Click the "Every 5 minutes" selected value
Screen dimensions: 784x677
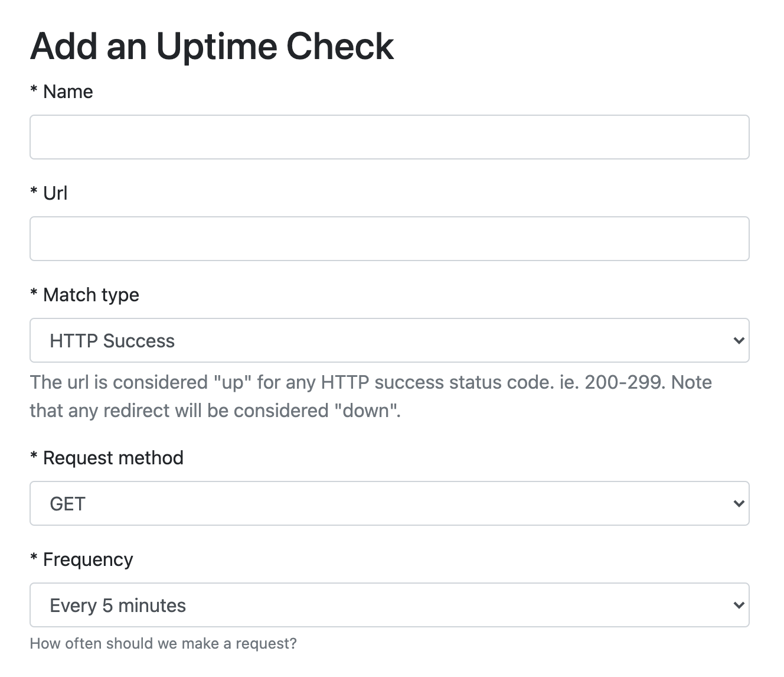click(118, 606)
